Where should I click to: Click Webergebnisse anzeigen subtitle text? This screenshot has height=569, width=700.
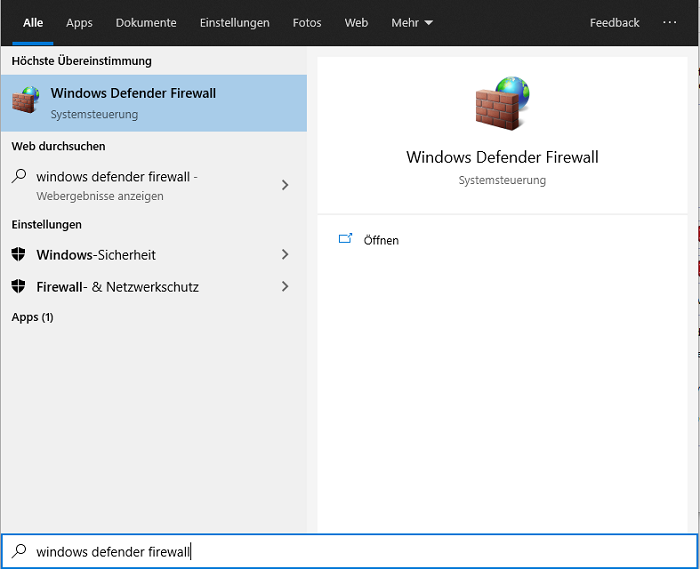point(100,196)
